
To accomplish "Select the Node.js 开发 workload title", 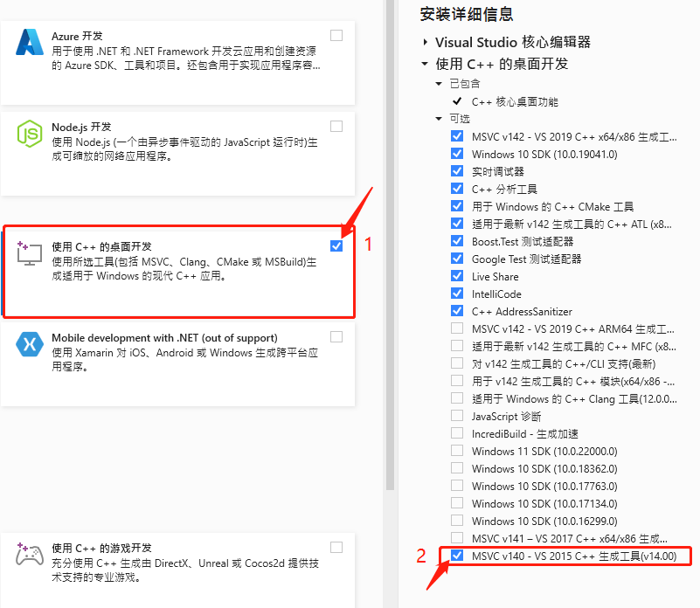I will [81, 128].
